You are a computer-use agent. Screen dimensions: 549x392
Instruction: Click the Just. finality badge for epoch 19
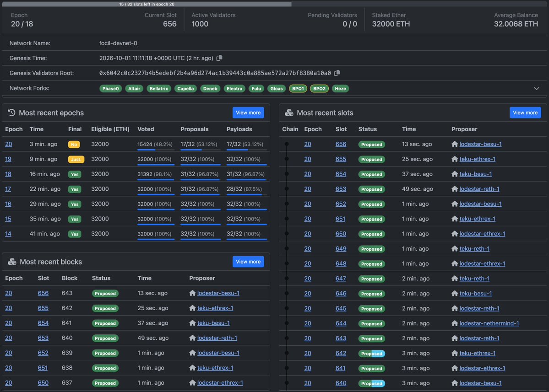coord(76,160)
